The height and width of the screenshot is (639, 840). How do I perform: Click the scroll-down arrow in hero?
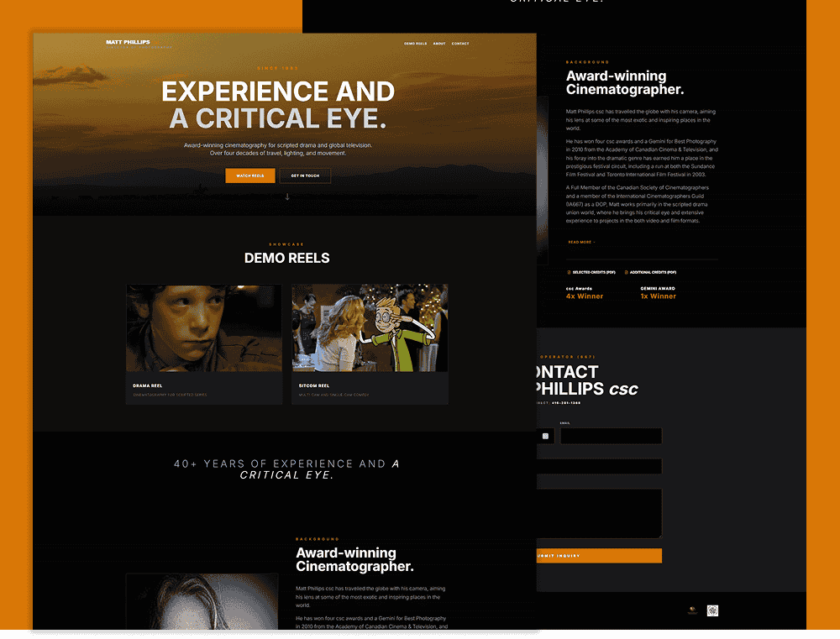pyautogui.click(x=287, y=196)
